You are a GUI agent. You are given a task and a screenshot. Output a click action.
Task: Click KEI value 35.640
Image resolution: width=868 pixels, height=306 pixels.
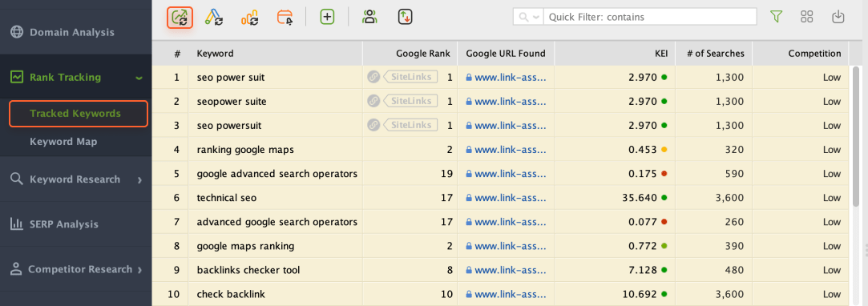(x=640, y=198)
